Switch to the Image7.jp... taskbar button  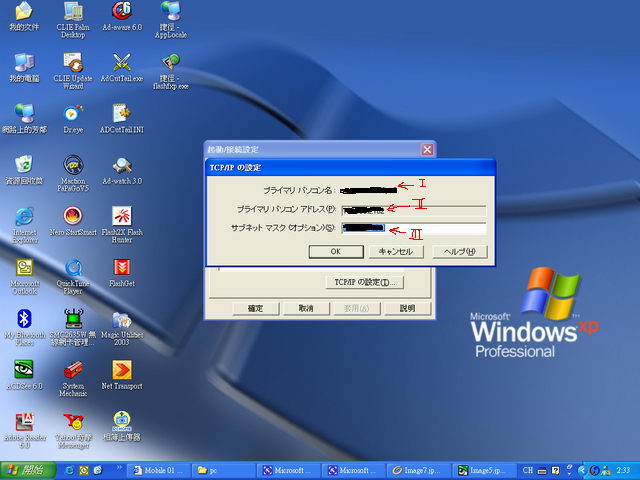[x=418, y=470]
